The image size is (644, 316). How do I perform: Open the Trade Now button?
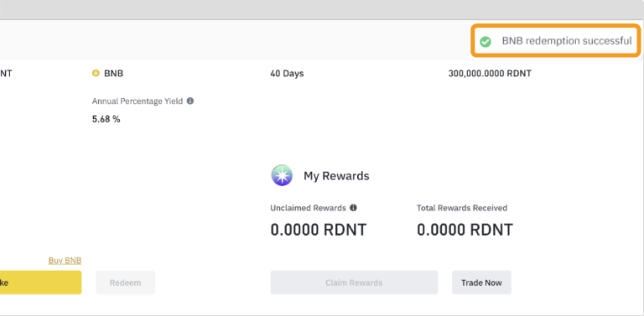(x=482, y=282)
